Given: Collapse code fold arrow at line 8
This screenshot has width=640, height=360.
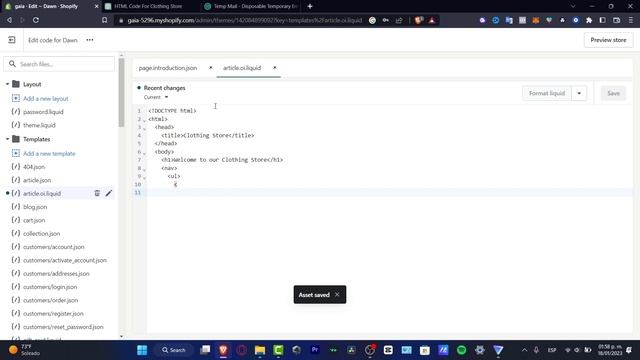Looking at the screenshot, I should point(144,169).
